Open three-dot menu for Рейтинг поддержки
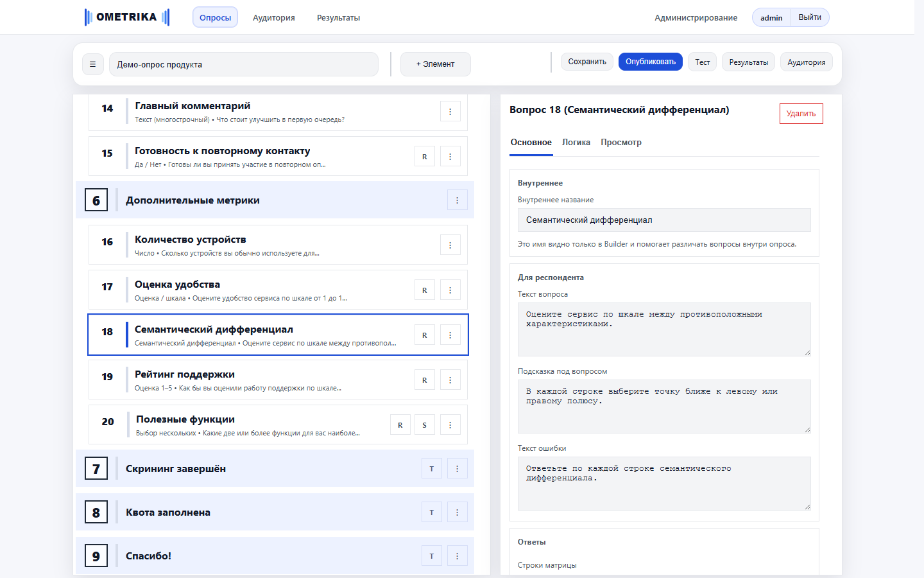924x578 pixels. coord(450,380)
